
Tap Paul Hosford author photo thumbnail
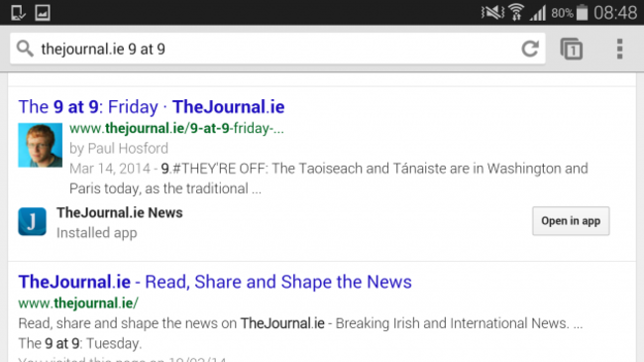41,145
